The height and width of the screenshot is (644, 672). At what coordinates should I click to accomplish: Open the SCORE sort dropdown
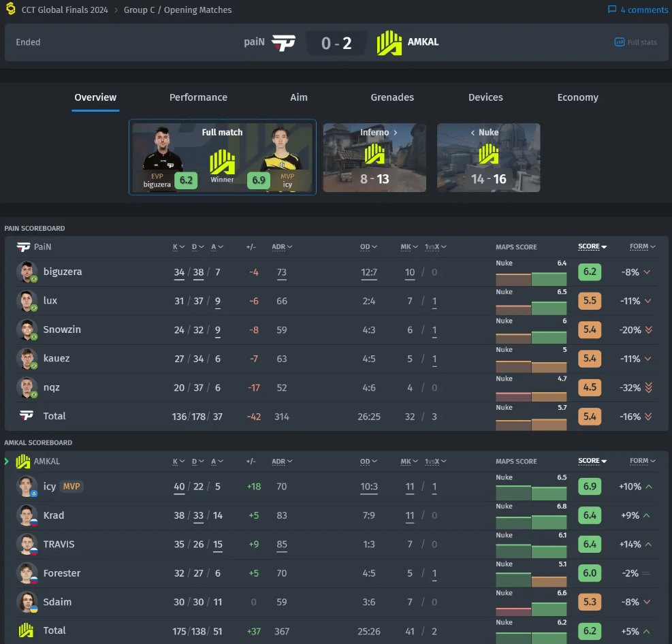tap(590, 246)
